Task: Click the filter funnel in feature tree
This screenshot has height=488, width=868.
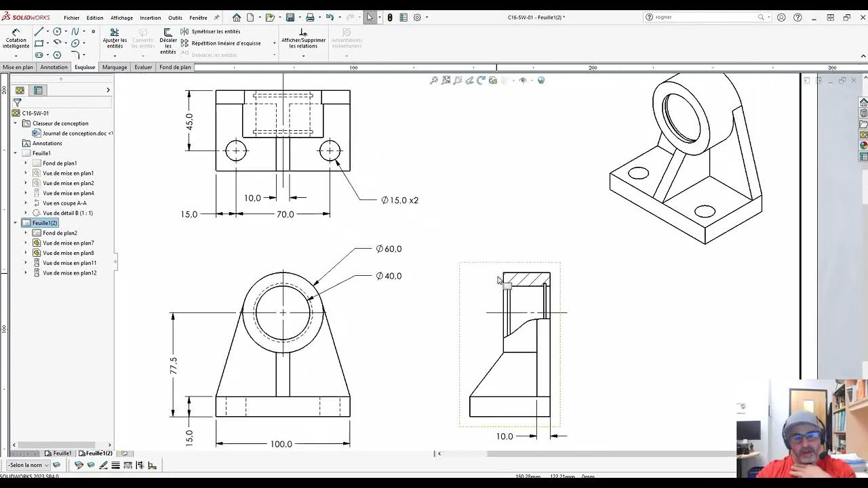Action: pos(17,102)
